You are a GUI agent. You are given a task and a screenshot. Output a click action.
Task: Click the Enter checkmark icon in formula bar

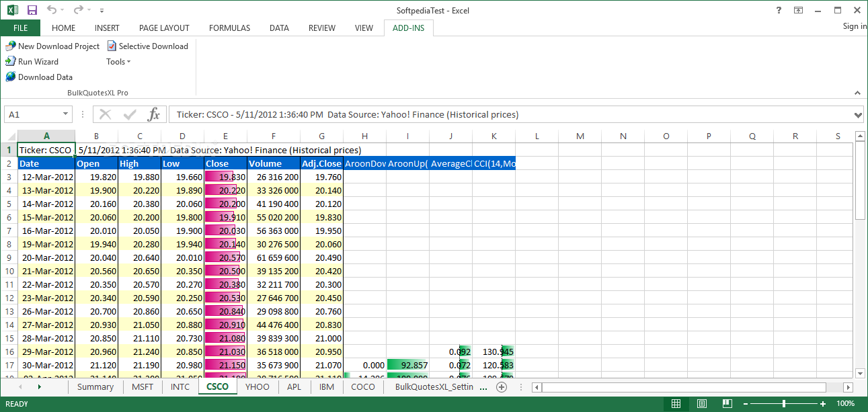pos(130,114)
